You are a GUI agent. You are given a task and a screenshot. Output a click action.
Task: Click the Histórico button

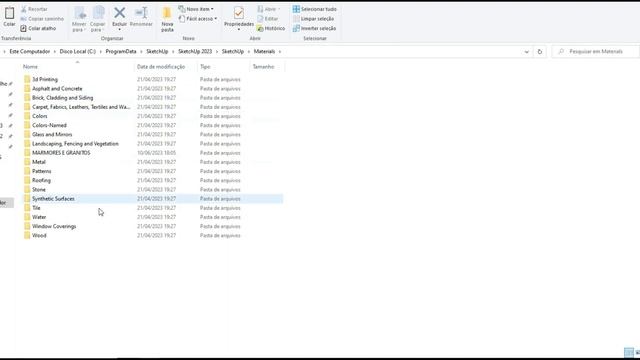coord(271,29)
